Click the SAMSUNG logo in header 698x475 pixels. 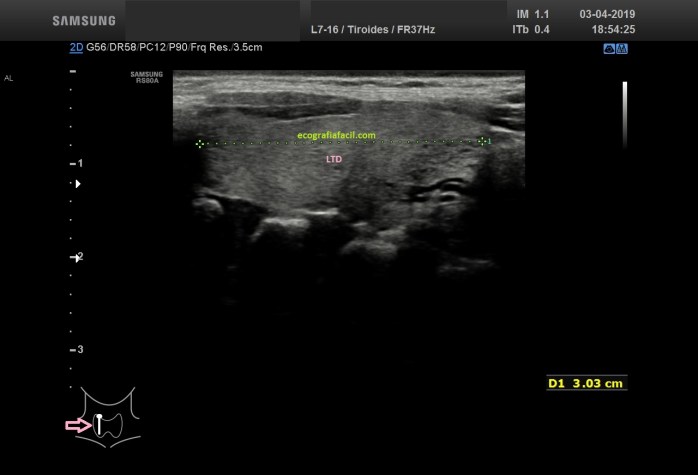coord(84,20)
